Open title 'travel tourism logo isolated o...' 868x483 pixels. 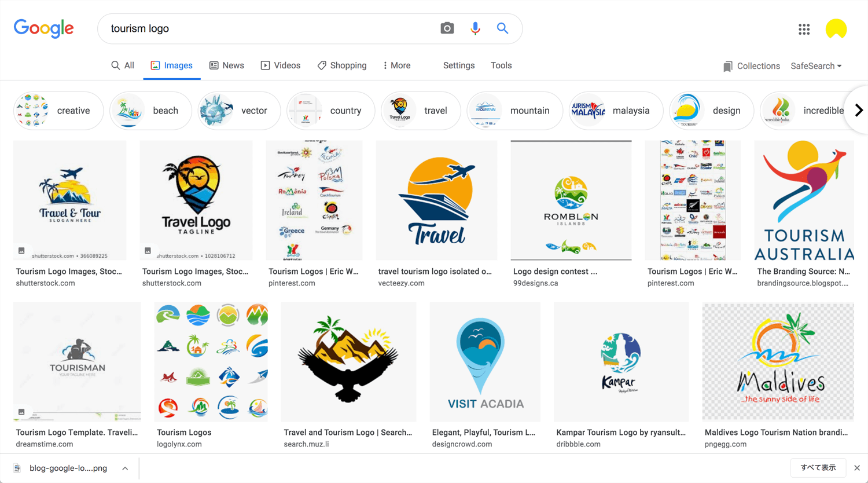[x=435, y=271]
